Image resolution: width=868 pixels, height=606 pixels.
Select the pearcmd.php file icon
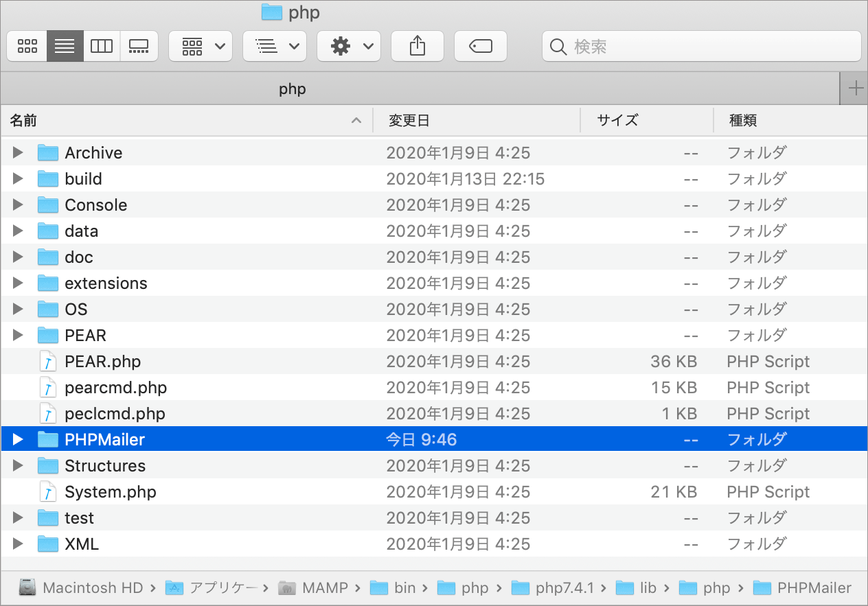[x=47, y=388]
